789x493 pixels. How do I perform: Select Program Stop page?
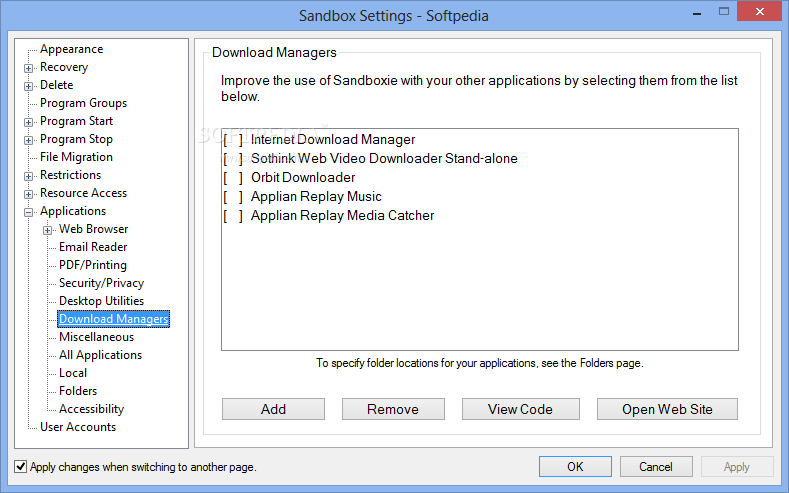point(76,139)
